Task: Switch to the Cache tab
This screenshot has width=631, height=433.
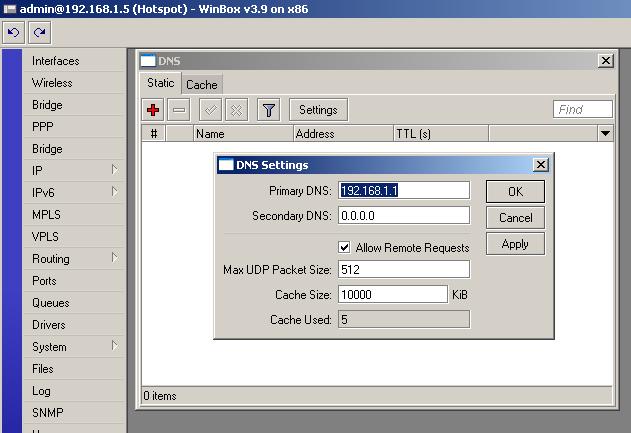Action: pos(202,85)
